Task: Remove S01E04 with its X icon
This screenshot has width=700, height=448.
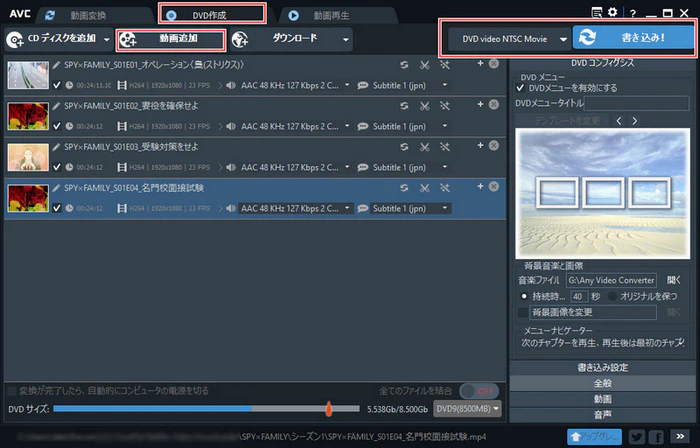Action: click(x=494, y=187)
